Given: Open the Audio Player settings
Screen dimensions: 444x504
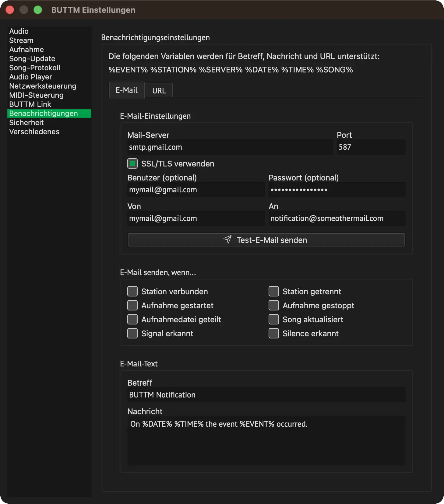Looking at the screenshot, I should pos(49,77).
